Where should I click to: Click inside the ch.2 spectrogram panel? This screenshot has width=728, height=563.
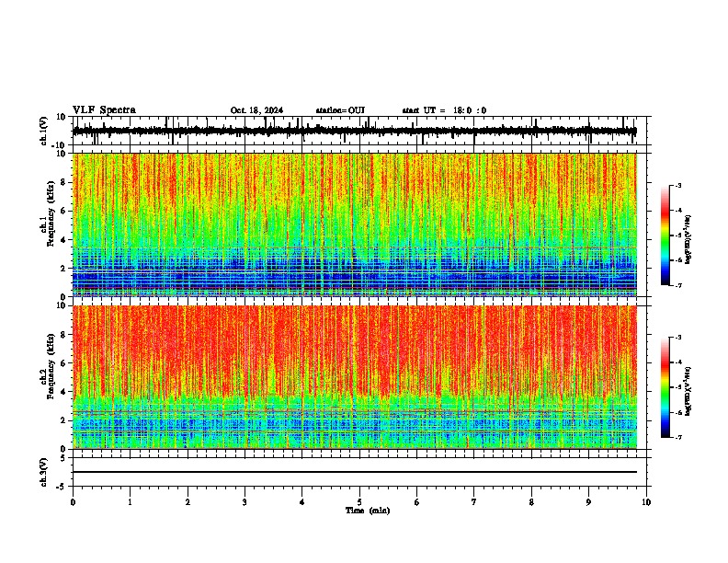coord(355,377)
